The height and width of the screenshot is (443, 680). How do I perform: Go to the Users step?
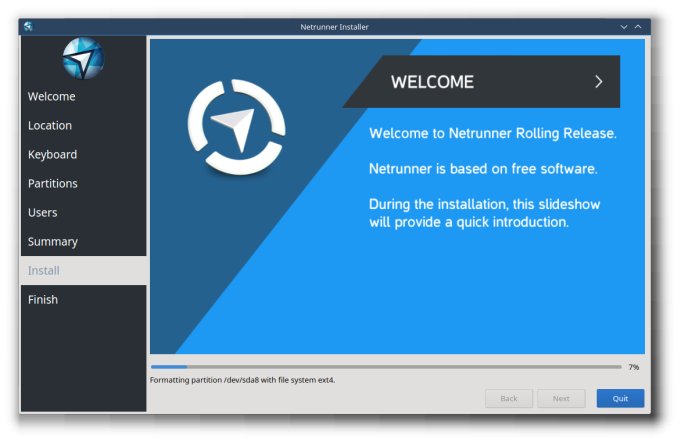(83, 212)
